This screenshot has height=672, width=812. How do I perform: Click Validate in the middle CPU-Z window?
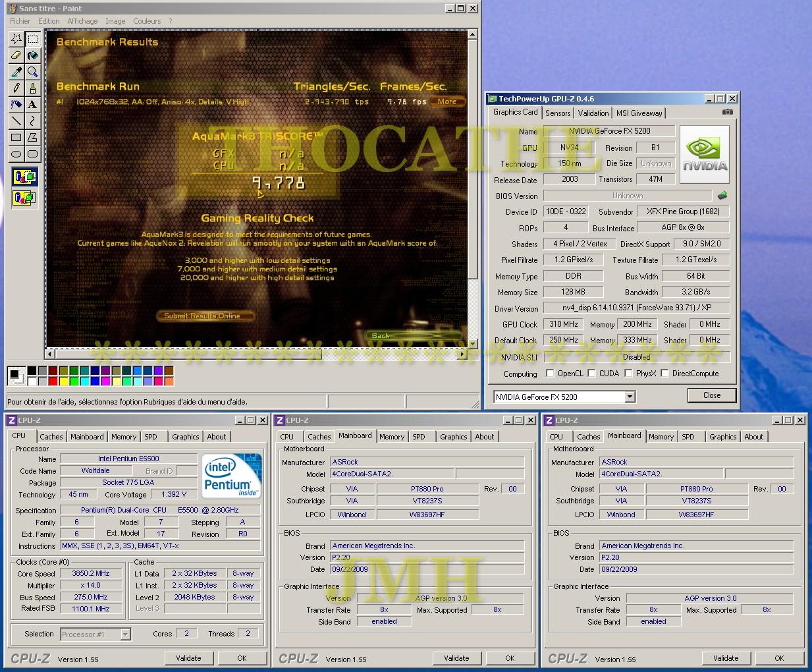(456, 658)
